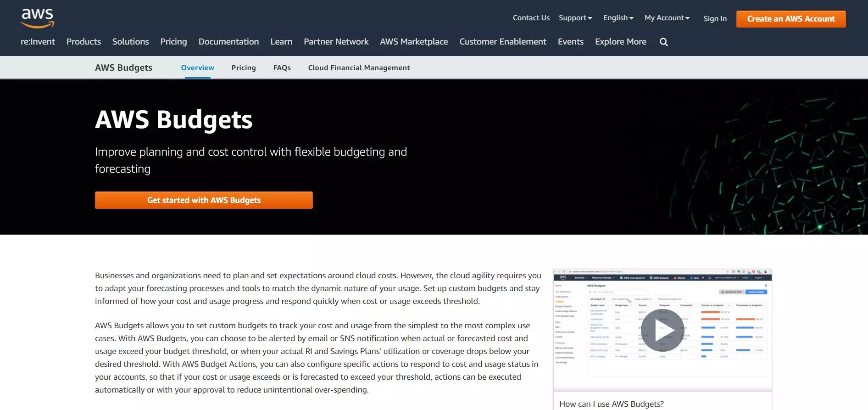Open Partner Network menu
Screen dimensions: 868x410
coord(336,42)
